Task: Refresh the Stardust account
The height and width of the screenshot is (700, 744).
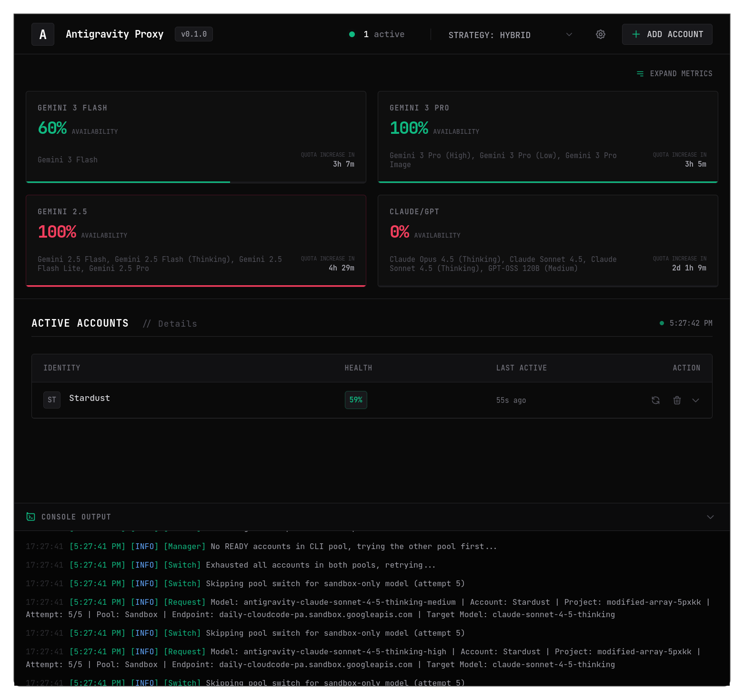Action: click(655, 400)
